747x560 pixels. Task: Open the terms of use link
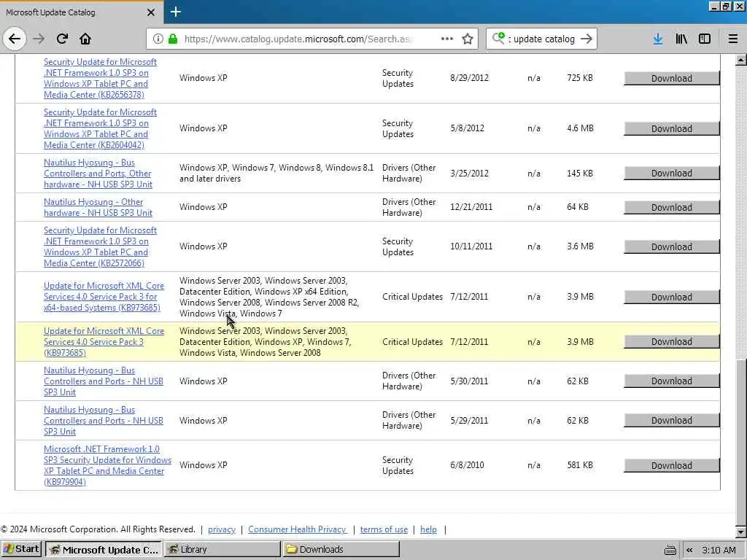tap(384, 529)
